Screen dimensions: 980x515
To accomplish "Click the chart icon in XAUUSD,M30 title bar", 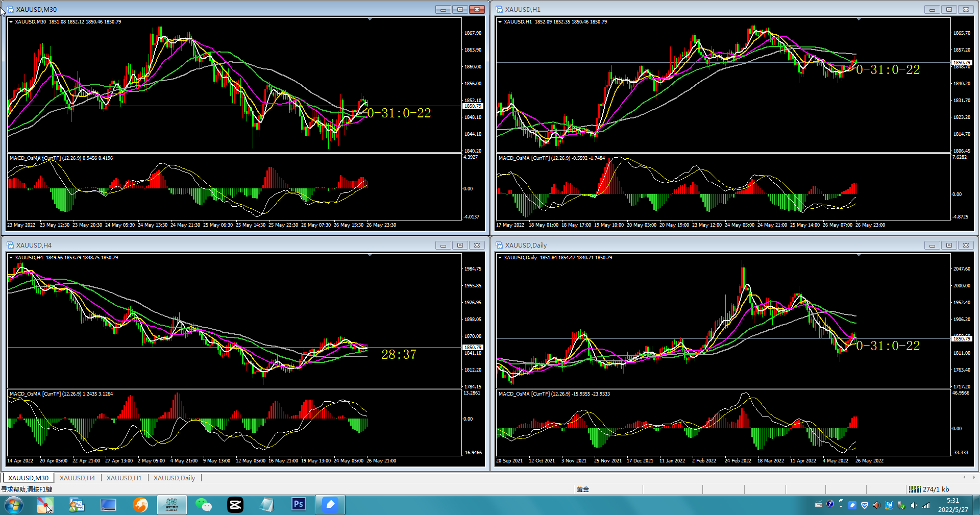I will tap(10, 9).
